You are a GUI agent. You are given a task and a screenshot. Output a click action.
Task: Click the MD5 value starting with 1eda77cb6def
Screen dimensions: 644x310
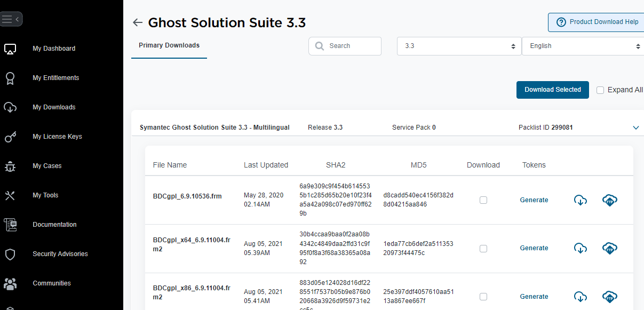[418, 248]
